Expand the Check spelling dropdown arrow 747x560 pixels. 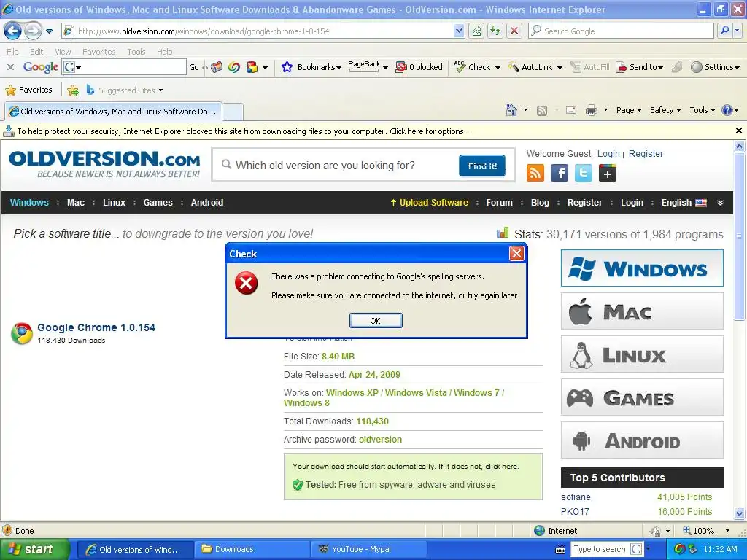point(498,68)
